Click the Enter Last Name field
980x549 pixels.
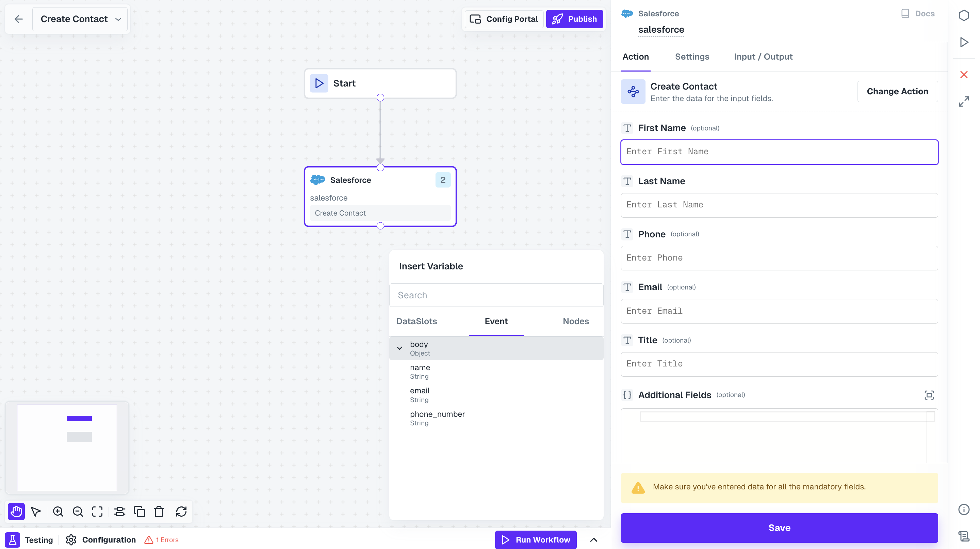[779, 205]
